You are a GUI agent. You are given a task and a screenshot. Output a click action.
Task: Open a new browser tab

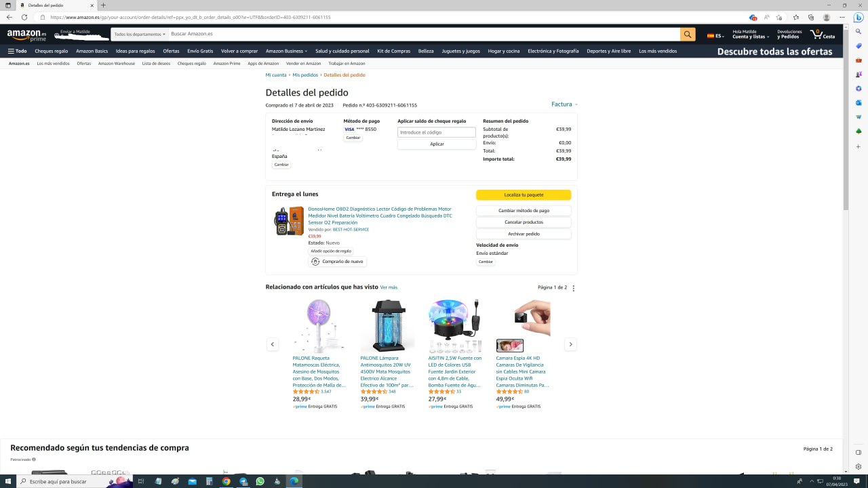point(103,5)
